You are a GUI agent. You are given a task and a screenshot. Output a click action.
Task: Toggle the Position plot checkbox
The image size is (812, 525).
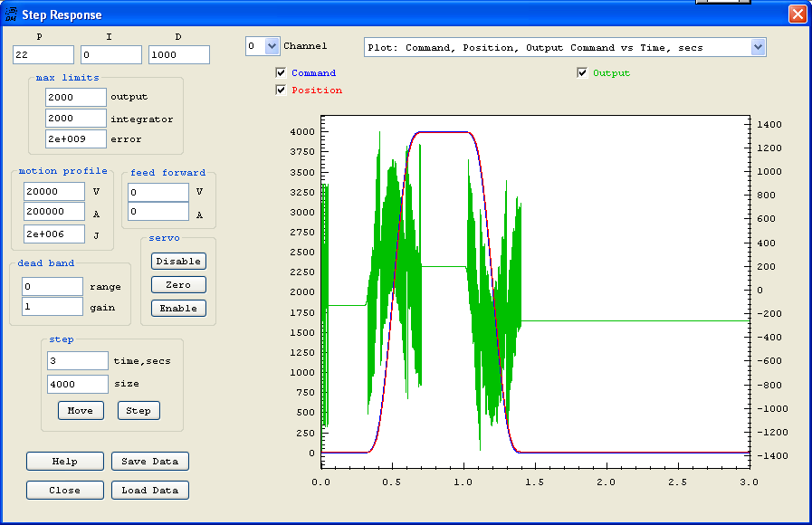click(281, 91)
